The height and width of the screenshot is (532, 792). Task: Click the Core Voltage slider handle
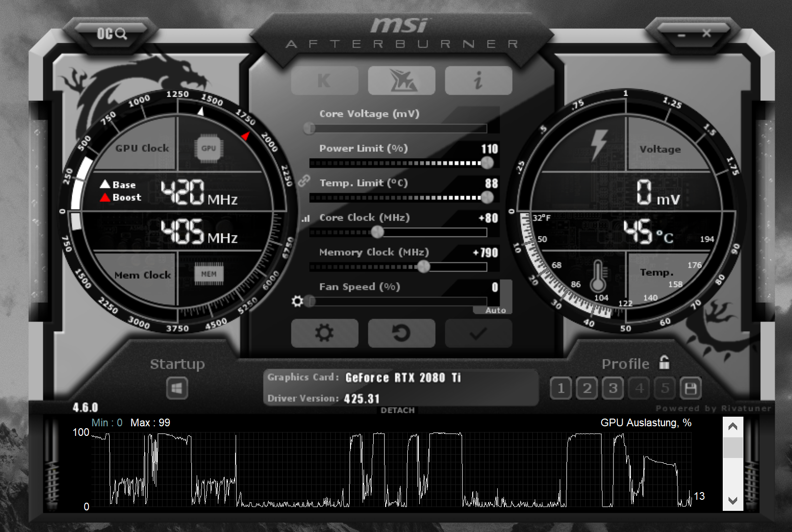click(x=309, y=128)
